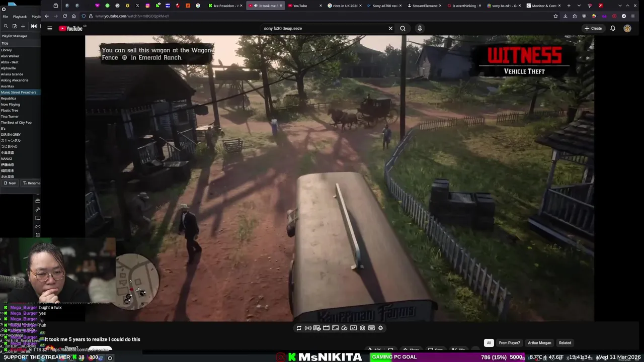
Task: Click into the YouTube search field
Action: (x=324, y=28)
